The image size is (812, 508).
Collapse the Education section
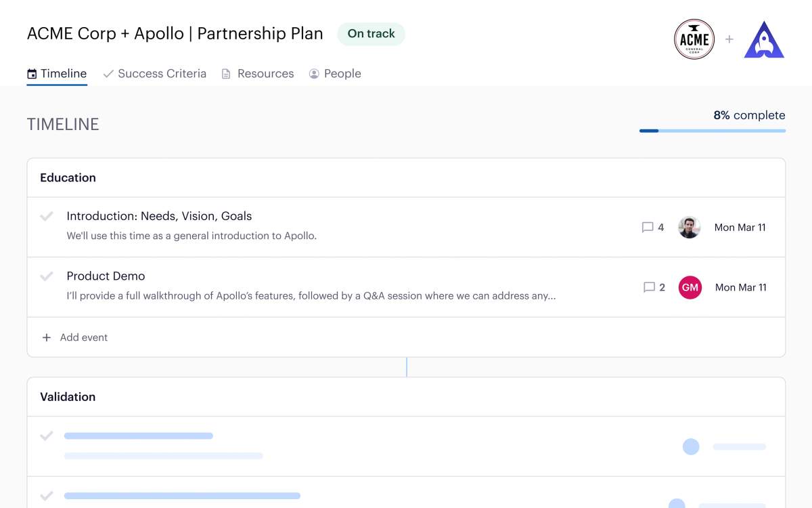[68, 177]
